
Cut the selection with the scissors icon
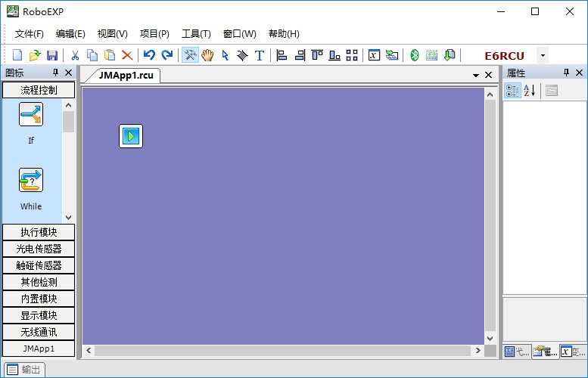[x=75, y=55]
